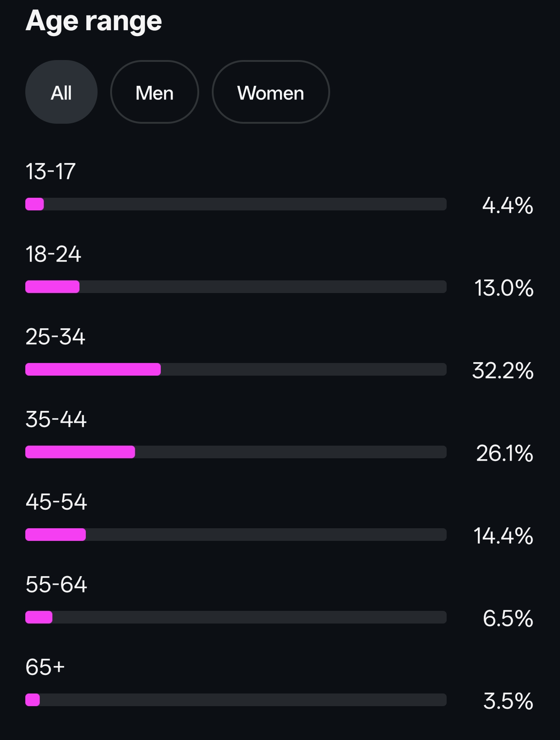
Task: Click the 18-24 age label
Action: point(53,254)
